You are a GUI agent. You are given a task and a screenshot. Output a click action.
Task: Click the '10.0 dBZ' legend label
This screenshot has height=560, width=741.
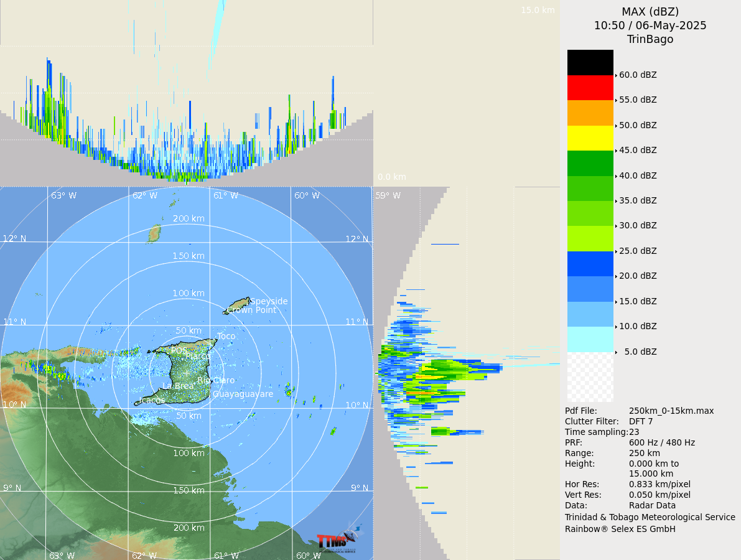coord(638,326)
